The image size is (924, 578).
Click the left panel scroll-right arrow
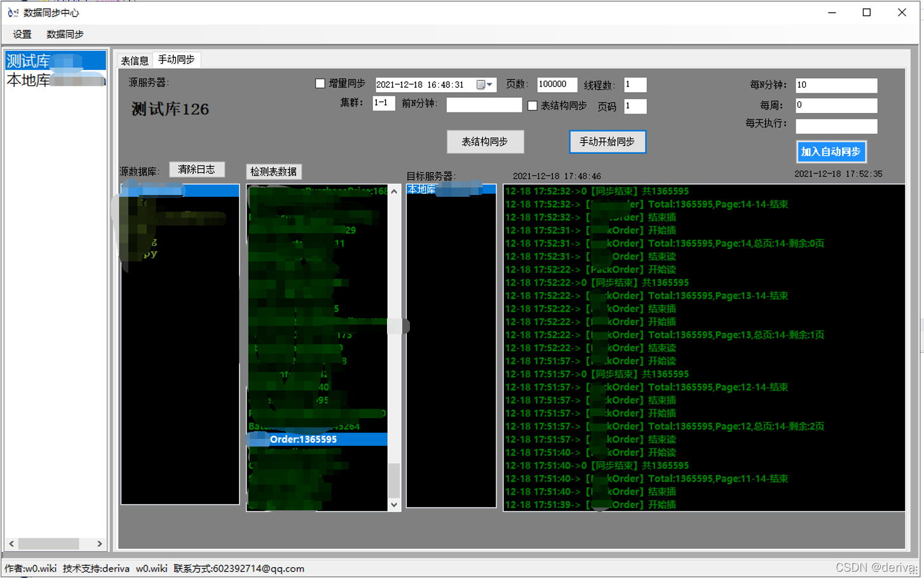point(99,544)
